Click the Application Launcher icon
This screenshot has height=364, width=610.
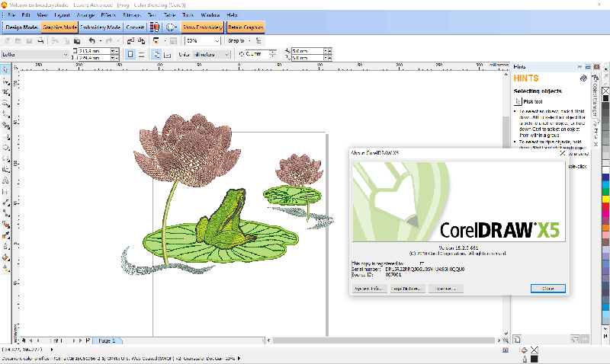click(x=156, y=41)
